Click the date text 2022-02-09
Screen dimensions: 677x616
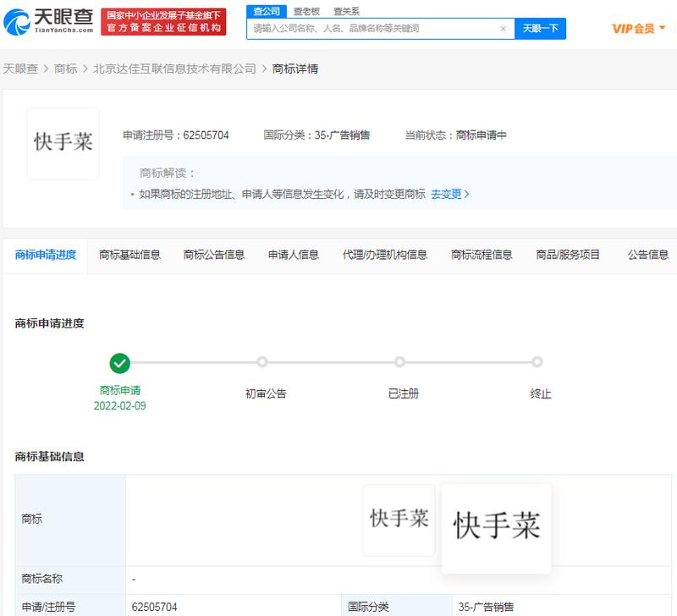(119, 406)
